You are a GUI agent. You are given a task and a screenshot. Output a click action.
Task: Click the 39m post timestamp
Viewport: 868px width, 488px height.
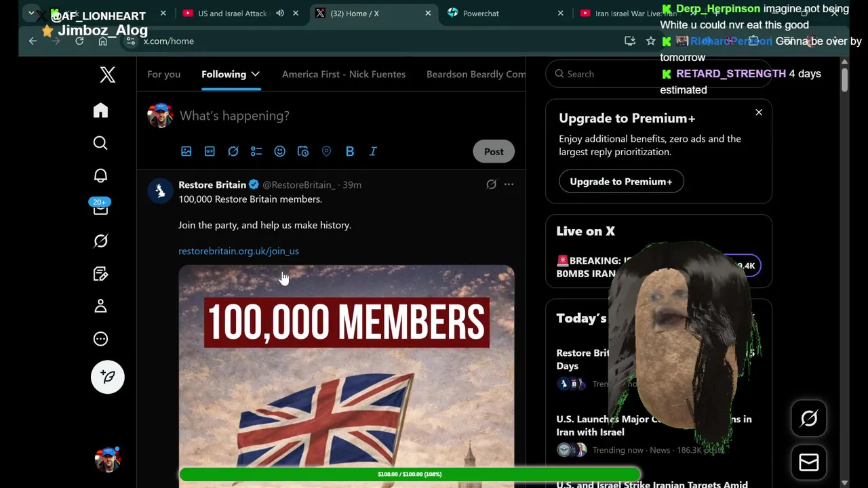[352, 184]
